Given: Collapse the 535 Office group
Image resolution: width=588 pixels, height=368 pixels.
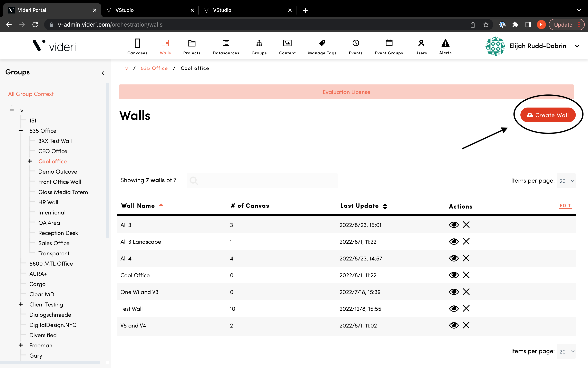Looking at the screenshot, I should tap(21, 131).
